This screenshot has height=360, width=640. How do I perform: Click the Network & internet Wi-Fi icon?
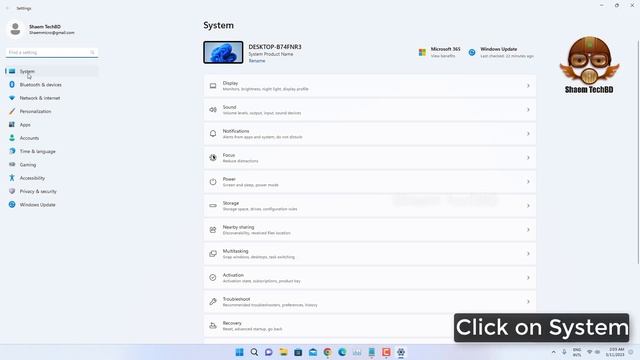tap(12, 98)
